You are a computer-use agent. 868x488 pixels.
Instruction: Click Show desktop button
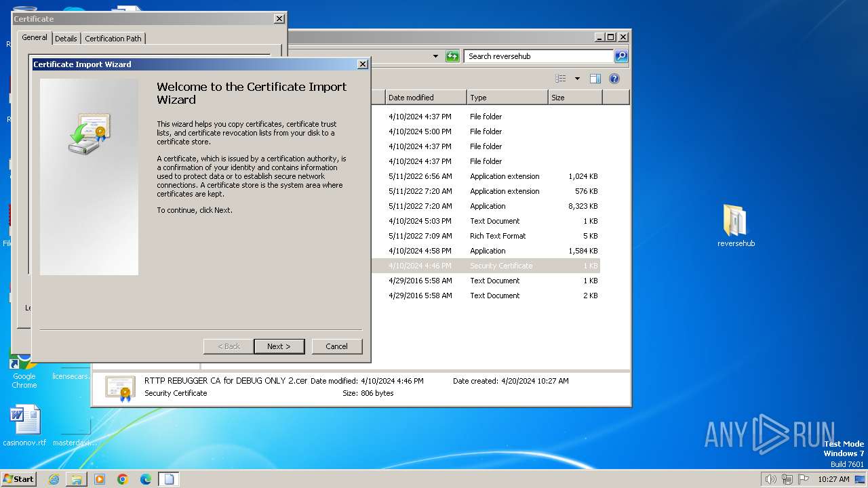pyautogui.click(x=860, y=479)
